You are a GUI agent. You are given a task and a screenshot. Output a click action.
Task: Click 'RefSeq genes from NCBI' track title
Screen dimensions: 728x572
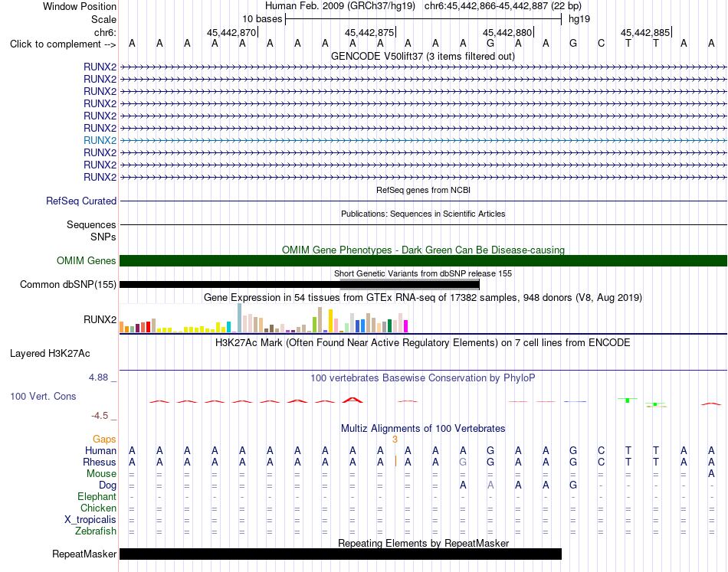[423, 190]
